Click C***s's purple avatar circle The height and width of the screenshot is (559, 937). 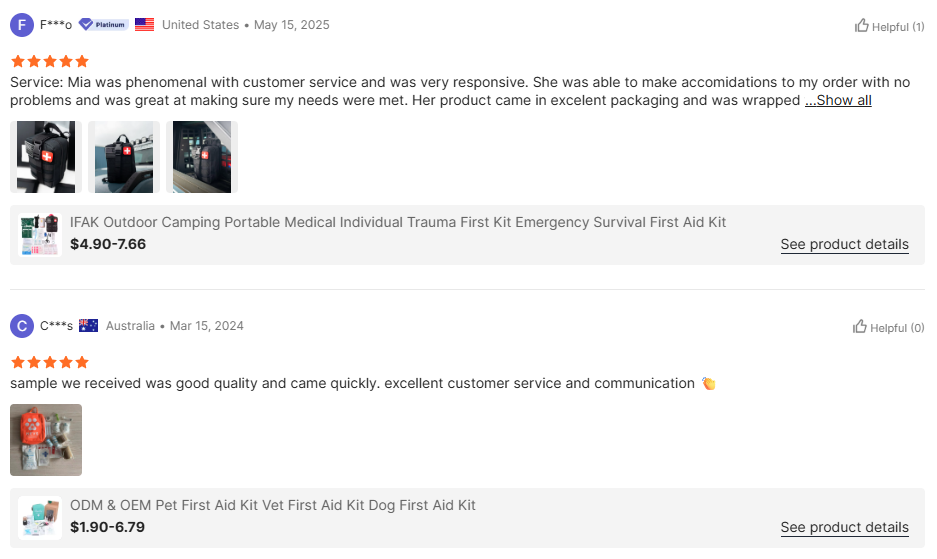coord(22,326)
